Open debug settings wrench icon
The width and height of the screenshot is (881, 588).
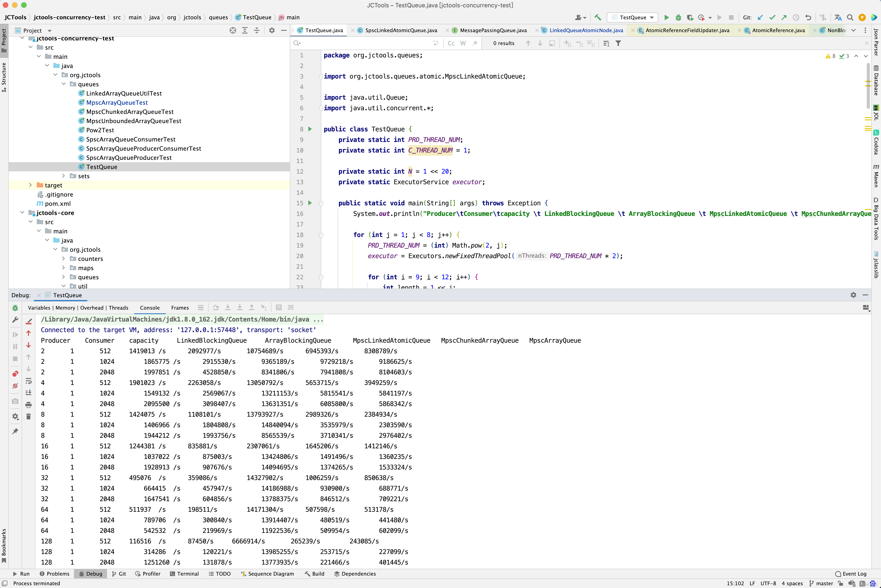[15, 319]
